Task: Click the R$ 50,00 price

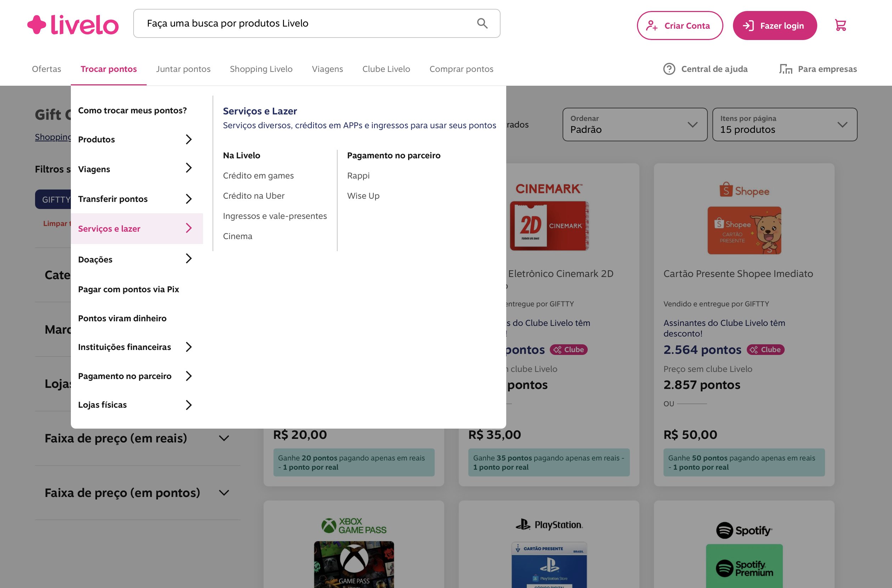Action: point(690,435)
